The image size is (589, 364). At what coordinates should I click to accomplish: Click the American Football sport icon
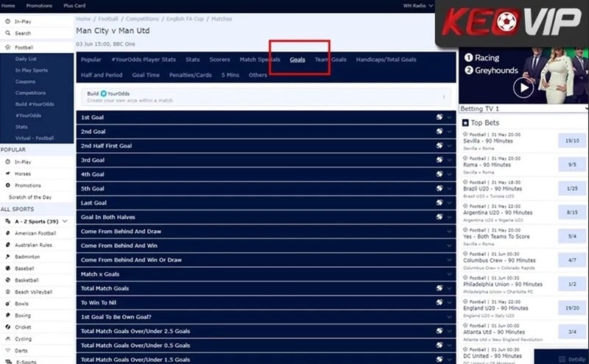tap(7, 233)
